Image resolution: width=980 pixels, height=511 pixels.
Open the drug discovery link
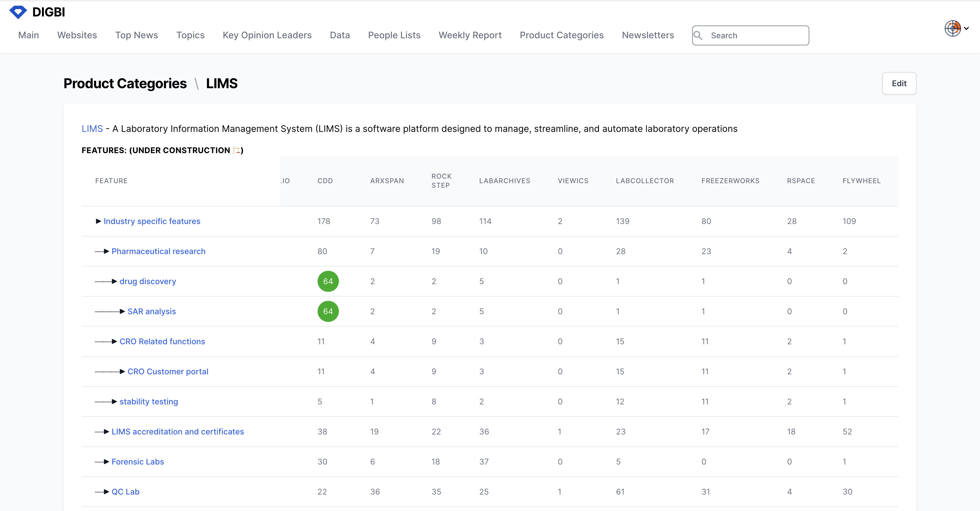click(x=148, y=281)
